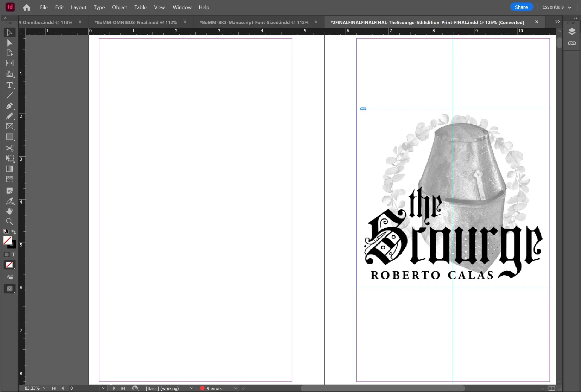Click the Share button
The image size is (581, 392).
point(521,7)
